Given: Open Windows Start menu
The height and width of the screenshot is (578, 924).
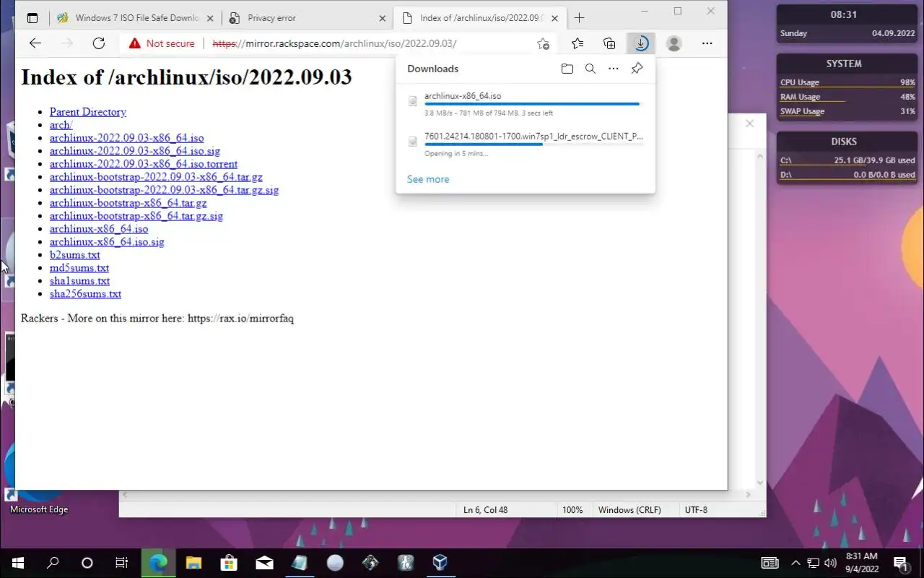Looking at the screenshot, I should point(17,563).
